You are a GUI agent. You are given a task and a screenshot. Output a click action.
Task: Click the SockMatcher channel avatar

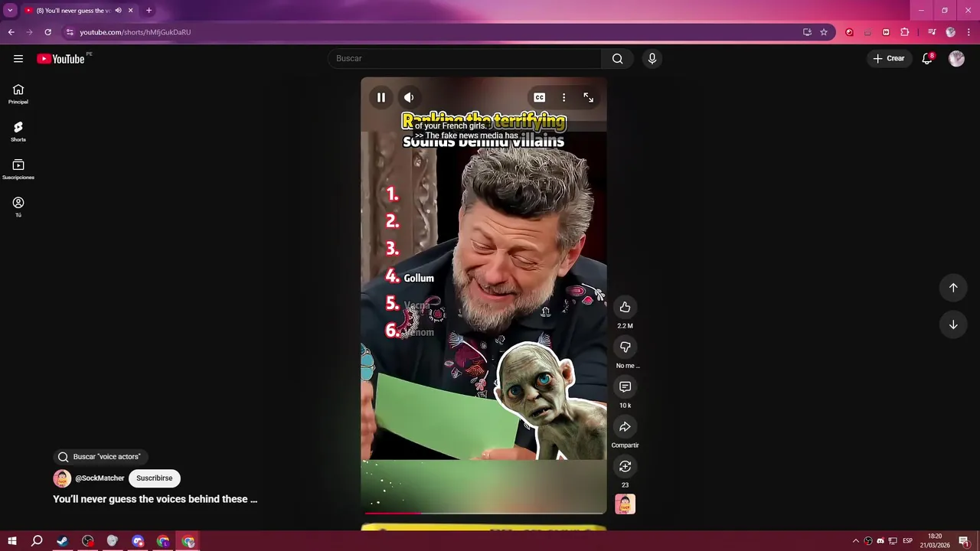62,478
